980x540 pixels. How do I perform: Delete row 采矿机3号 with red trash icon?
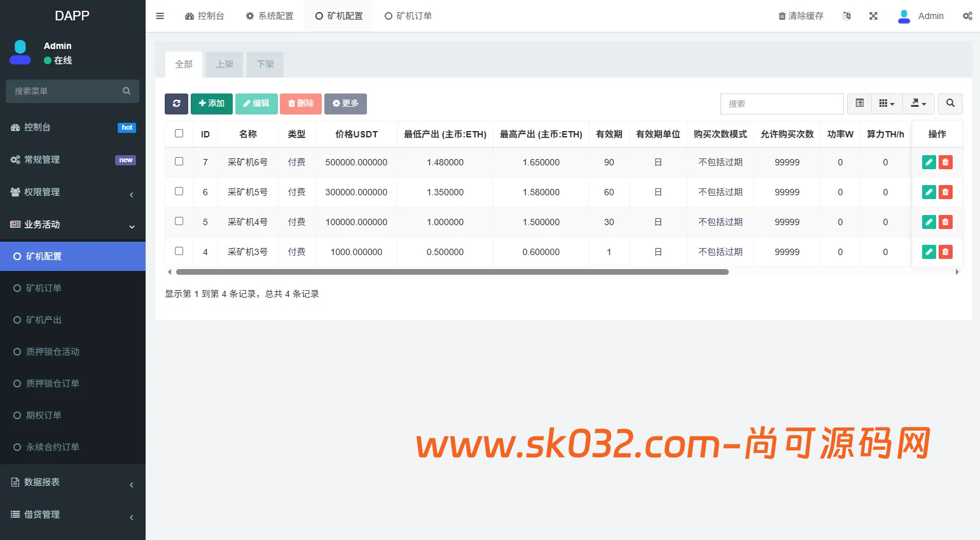tap(946, 252)
